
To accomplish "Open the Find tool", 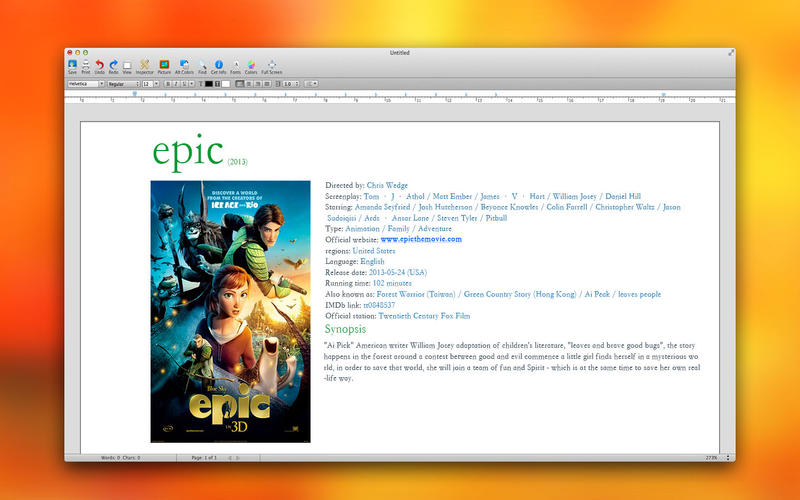I will point(203,66).
